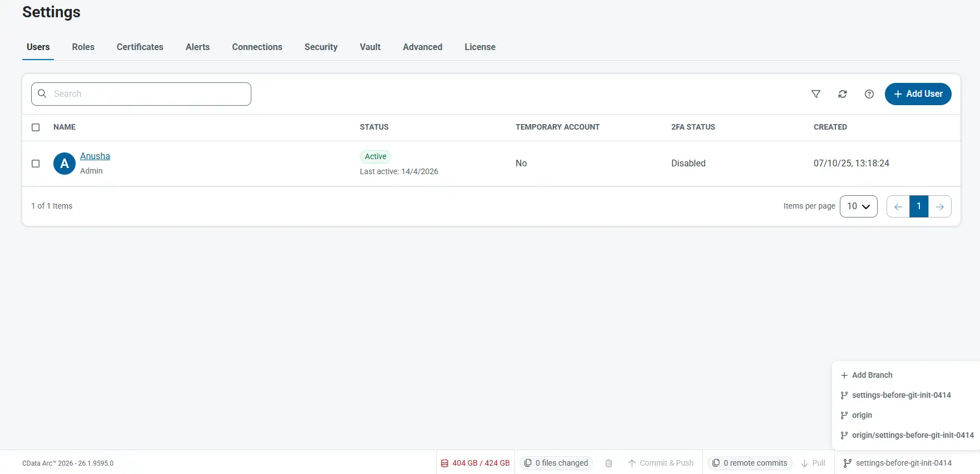Image resolution: width=980 pixels, height=474 pixels.
Task: Open the License tab
Action: (x=480, y=47)
